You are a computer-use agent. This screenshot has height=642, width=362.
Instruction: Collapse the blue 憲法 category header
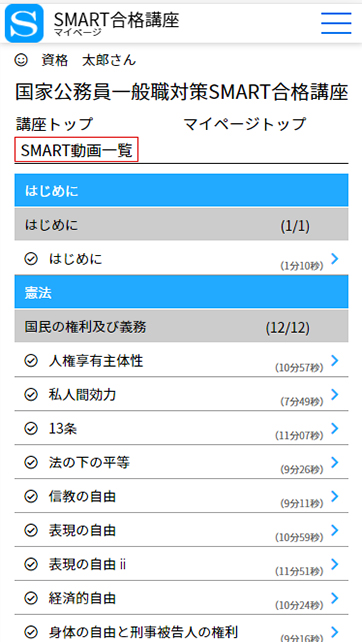click(181, 292)
